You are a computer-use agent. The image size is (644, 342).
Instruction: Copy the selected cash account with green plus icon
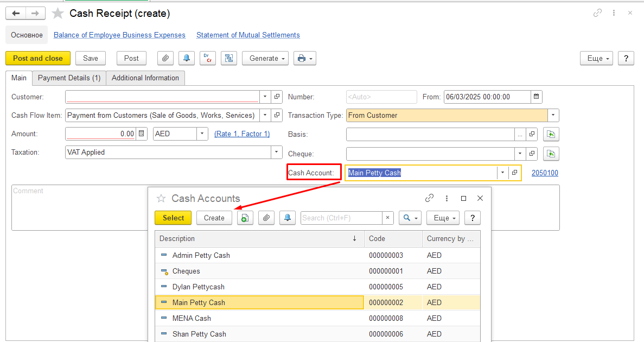click(245, 218)
